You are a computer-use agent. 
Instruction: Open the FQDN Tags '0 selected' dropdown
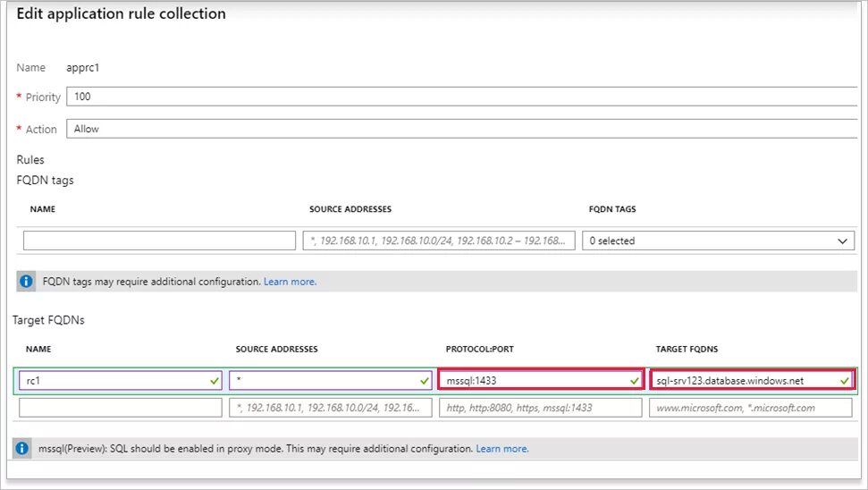point(718,241)
